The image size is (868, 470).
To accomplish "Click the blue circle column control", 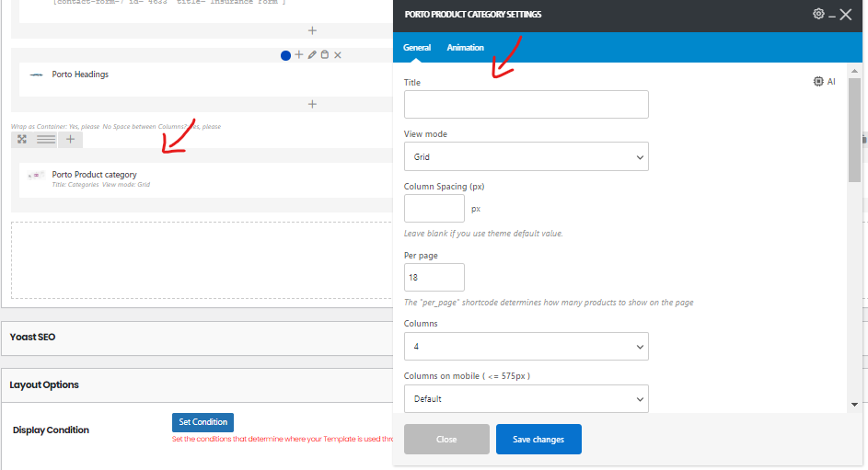I will coord(285,55).
